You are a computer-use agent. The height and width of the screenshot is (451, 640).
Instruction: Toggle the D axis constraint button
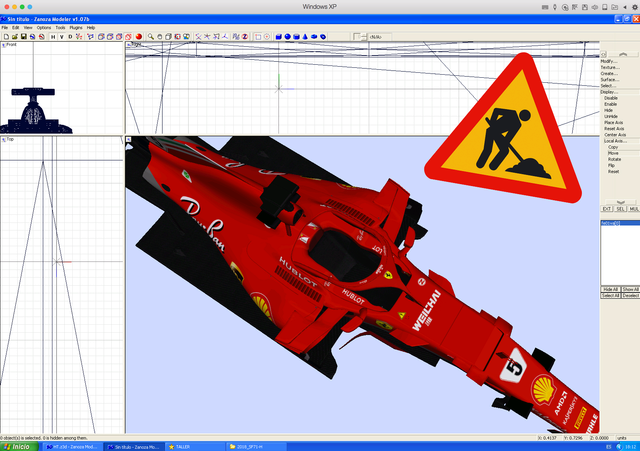70,37
